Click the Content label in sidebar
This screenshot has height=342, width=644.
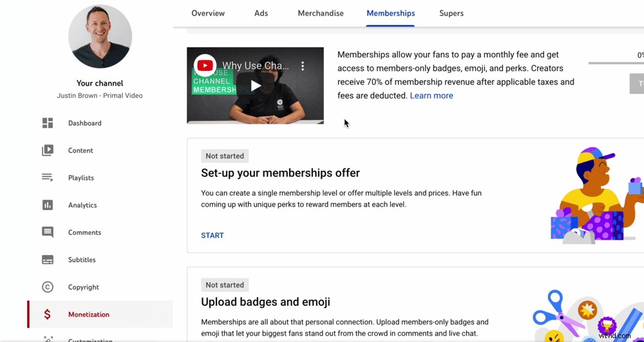(x=80, y=150)
